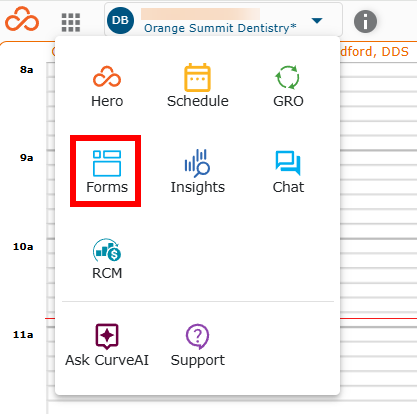Select Orange Summit Dentistry practice name
Viewport: 417px width, 414px height.
220,28
